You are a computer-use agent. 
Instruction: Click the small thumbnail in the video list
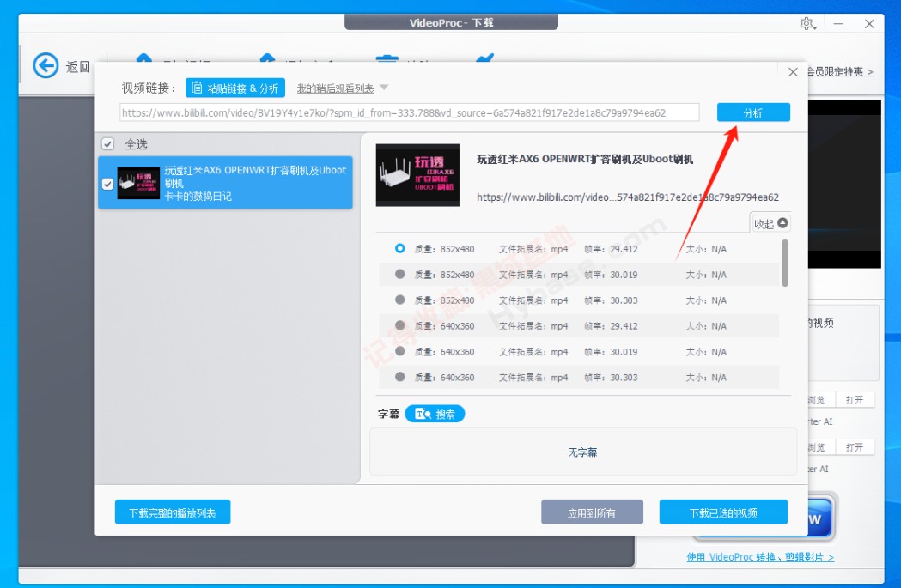coord(138,183)
